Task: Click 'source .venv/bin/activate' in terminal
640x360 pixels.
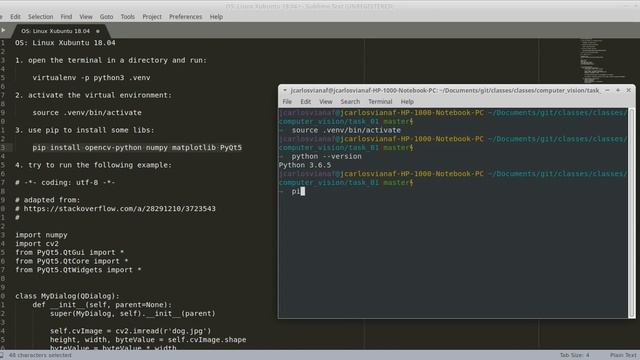Action: click(346, 130)
